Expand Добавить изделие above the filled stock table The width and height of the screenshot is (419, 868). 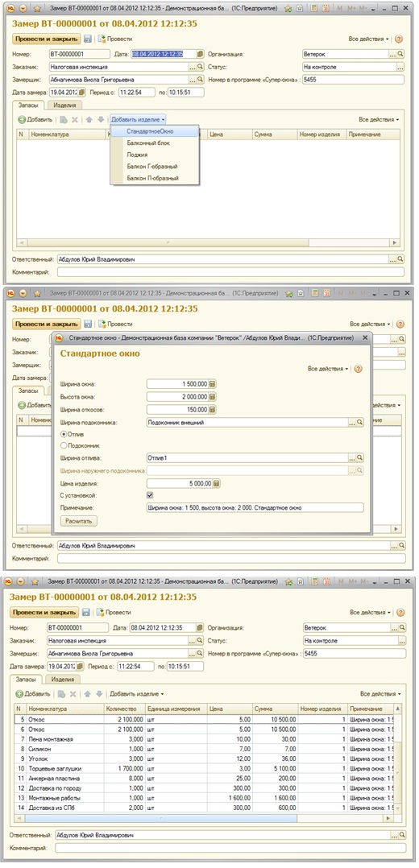click(136, 693)
